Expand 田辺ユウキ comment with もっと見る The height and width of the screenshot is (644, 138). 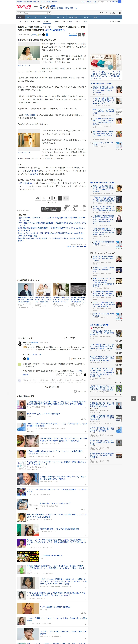pos(37,355)
